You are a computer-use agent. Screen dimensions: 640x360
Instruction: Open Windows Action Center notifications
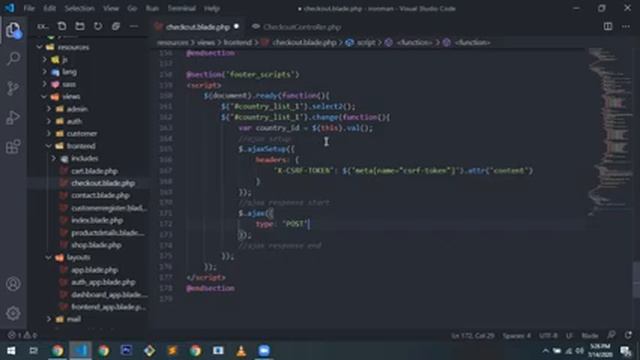[x=626, y=351]
